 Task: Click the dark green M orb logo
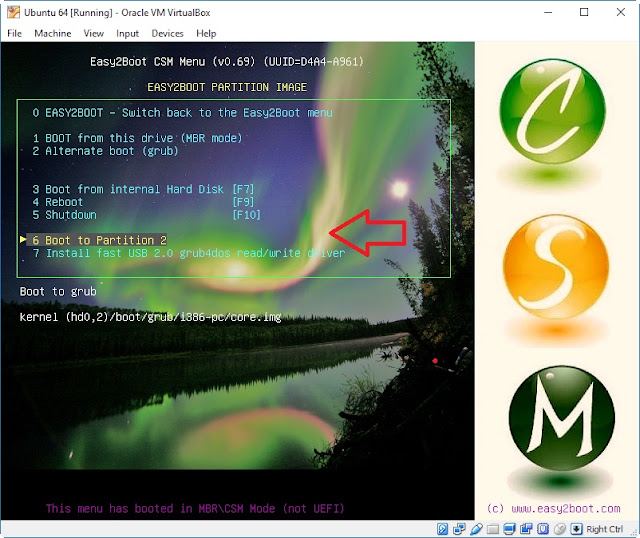(562, 418)
